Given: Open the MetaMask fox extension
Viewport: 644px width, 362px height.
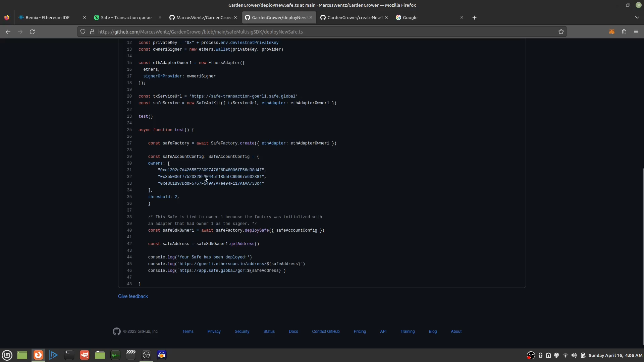Looking at the screenshot, I should (x=612, y=32).
